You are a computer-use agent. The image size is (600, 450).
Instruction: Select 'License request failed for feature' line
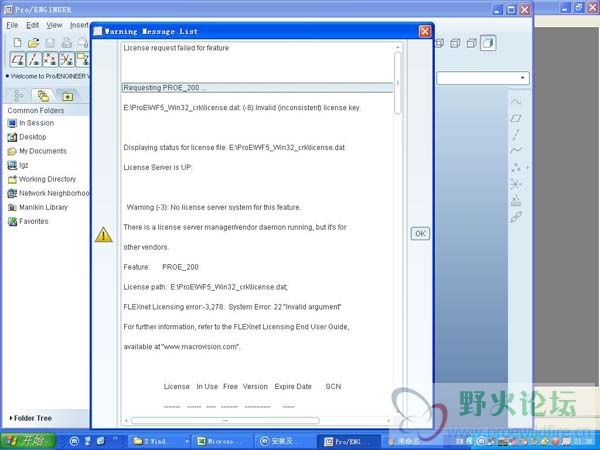[176, 48]
